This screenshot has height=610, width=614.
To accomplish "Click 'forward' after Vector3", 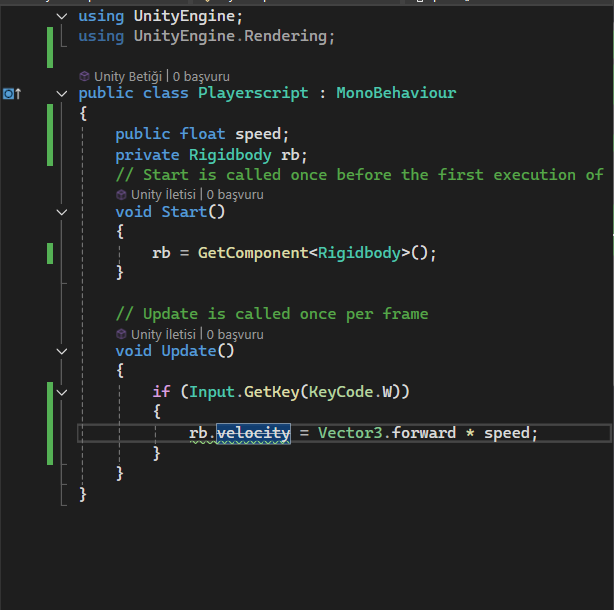I will 424,433.
